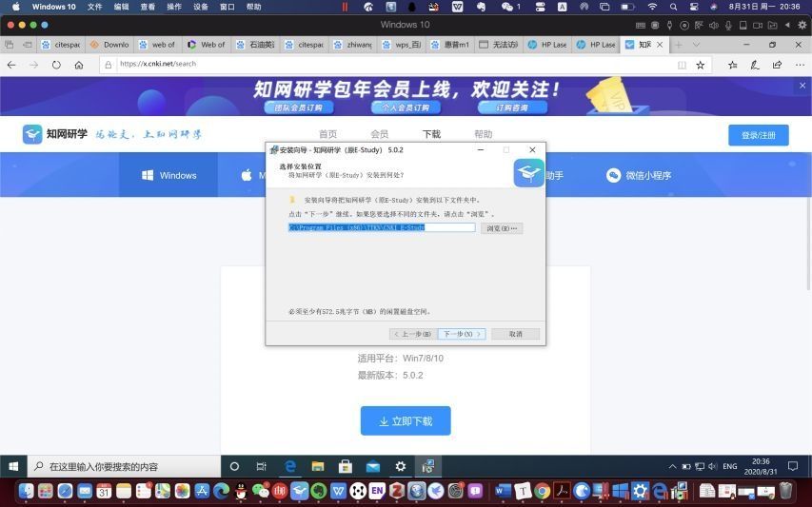
Task: Select the 微信小程序 platform tab
Action: click(x=639, y=175)
